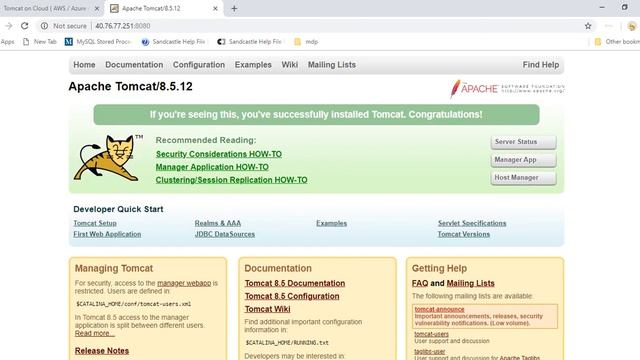Click the Read more... link
Image resolution: width=640 pixels, height=360 pixels.
click(94, 333)
